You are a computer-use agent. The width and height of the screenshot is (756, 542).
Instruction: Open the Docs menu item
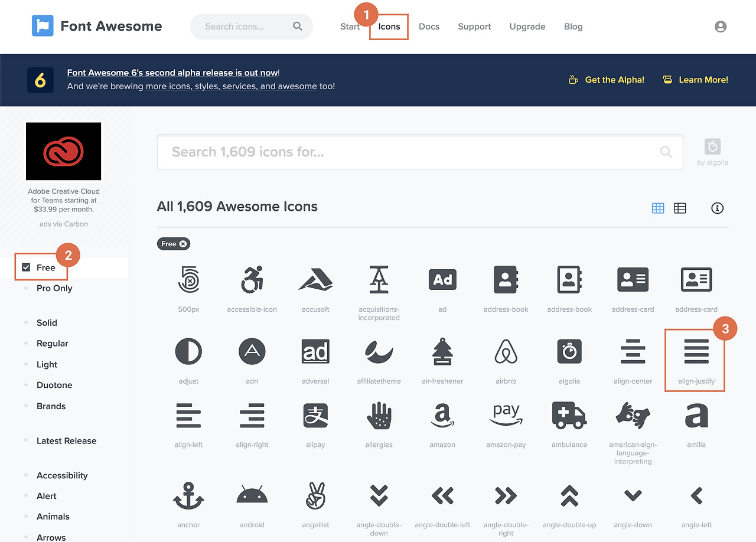pyautogui.click(x=429, y=27)
